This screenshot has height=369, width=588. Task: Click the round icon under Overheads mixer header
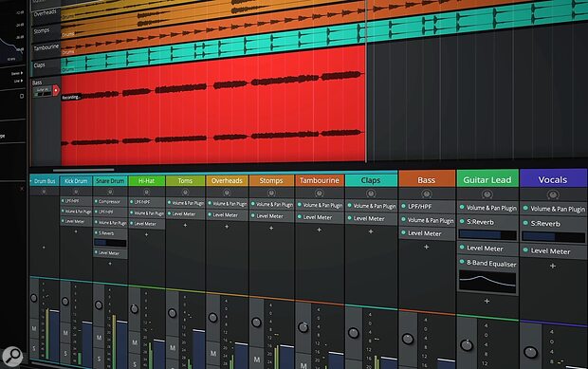coord(227,193)
